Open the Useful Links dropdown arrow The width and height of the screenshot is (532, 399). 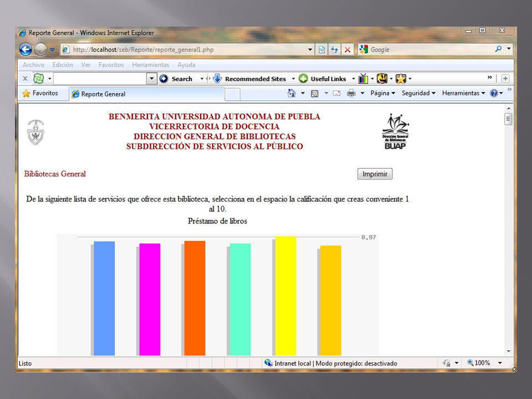(353, 79)
